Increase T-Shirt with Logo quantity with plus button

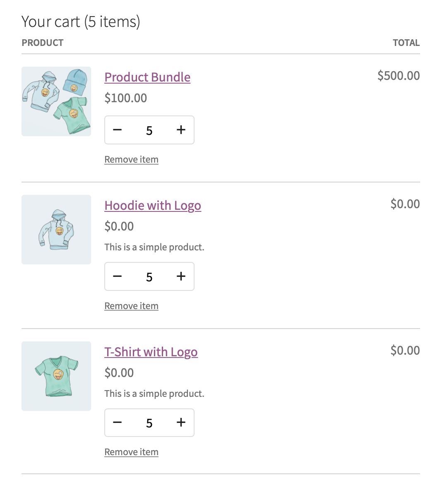[181, 422]
